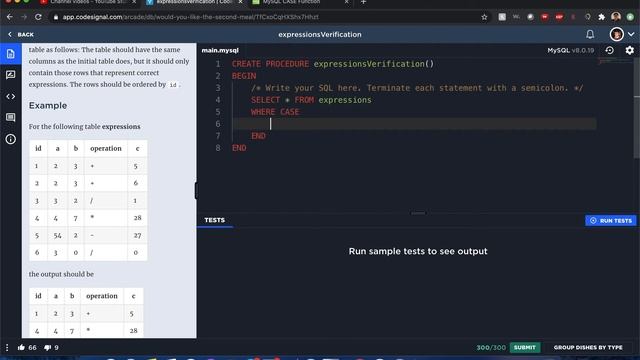Click the operation column header in expressions table
This screenshot has width=640, height=360.
(106, 148)
